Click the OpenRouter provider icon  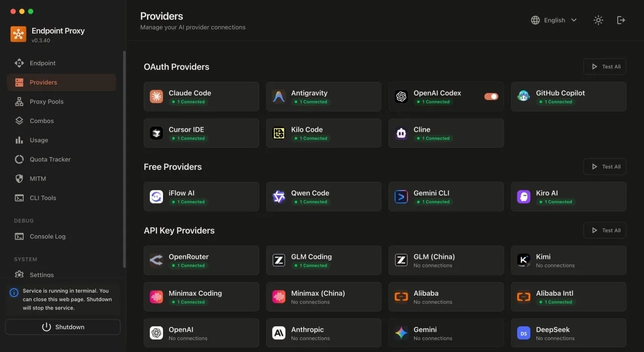point(156,260)
